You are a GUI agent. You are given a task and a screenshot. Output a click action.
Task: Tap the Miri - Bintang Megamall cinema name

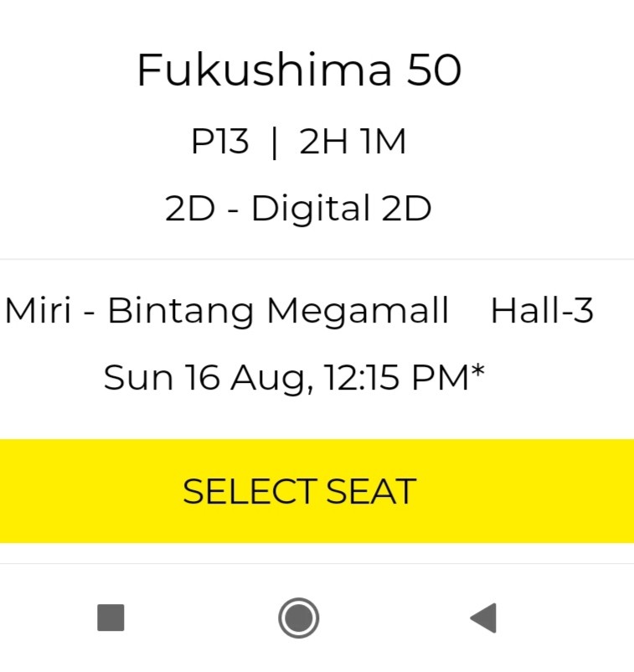tap(227, 311)
